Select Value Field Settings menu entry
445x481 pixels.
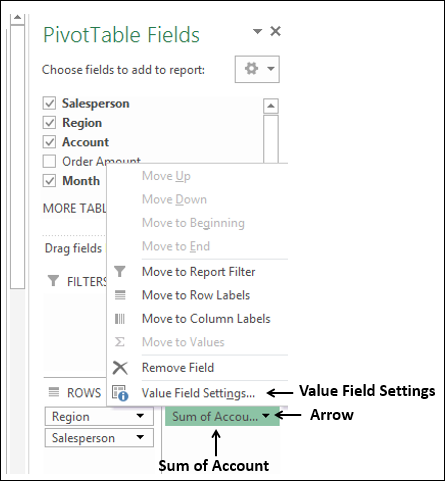coord(198,393)
